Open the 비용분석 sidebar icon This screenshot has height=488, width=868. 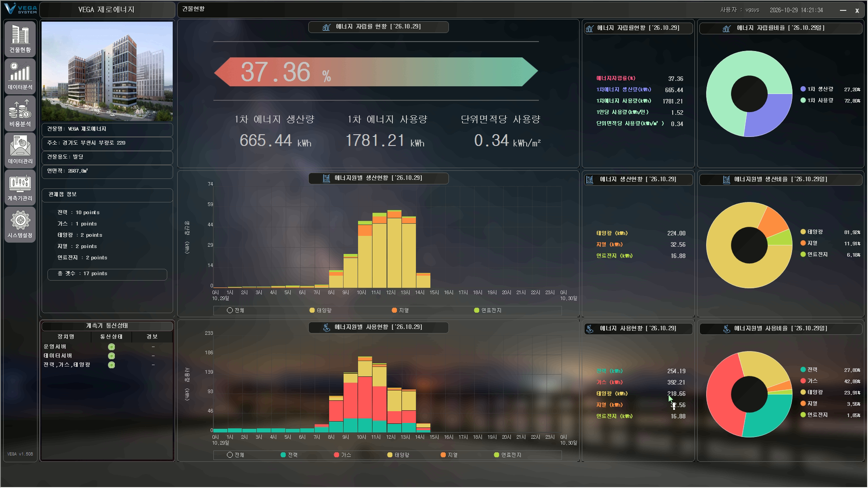20,113
